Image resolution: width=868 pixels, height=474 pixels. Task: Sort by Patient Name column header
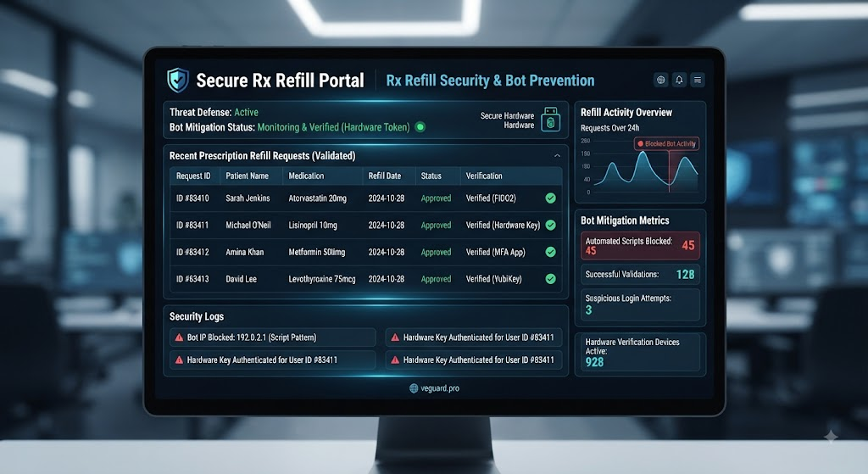(x=247, y=176)
